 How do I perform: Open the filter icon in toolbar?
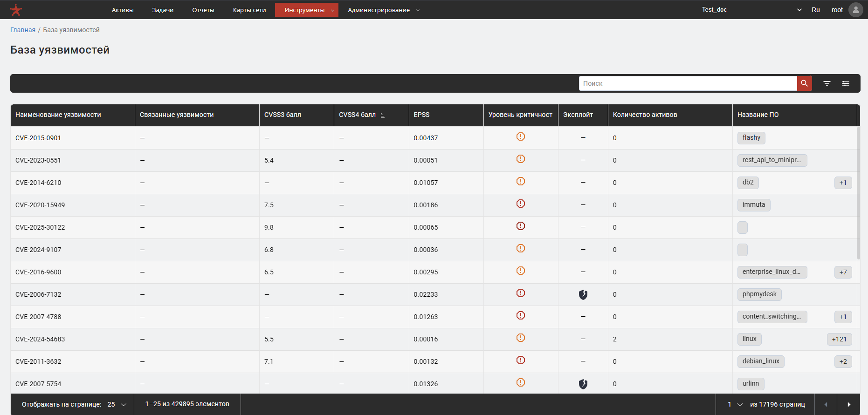click(x=827, y=83)
